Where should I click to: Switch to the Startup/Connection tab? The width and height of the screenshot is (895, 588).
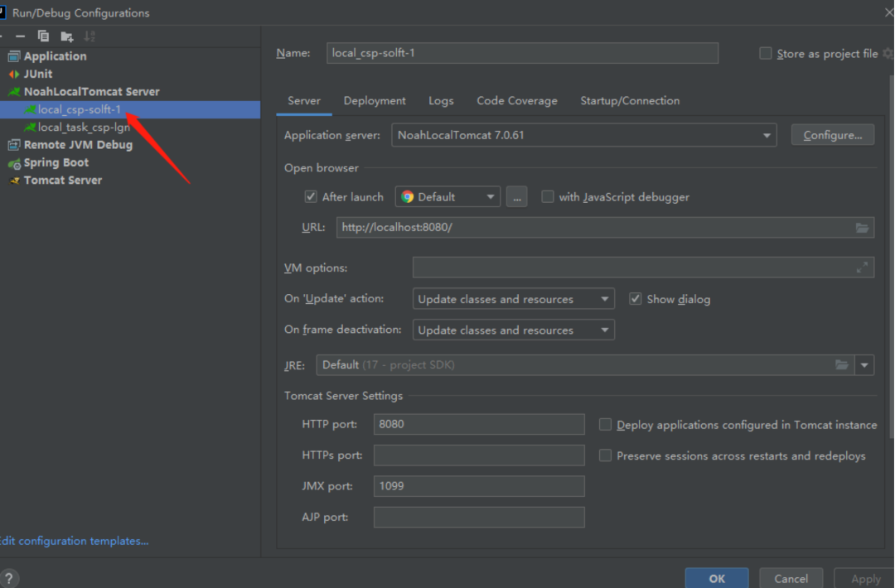[x=630, y=101]
